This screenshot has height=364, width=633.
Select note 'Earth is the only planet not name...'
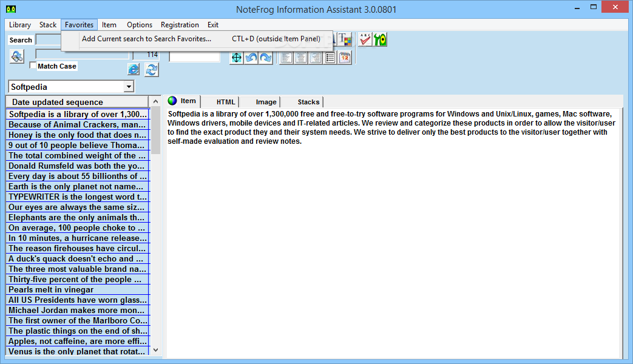click(x=78, y=186)
